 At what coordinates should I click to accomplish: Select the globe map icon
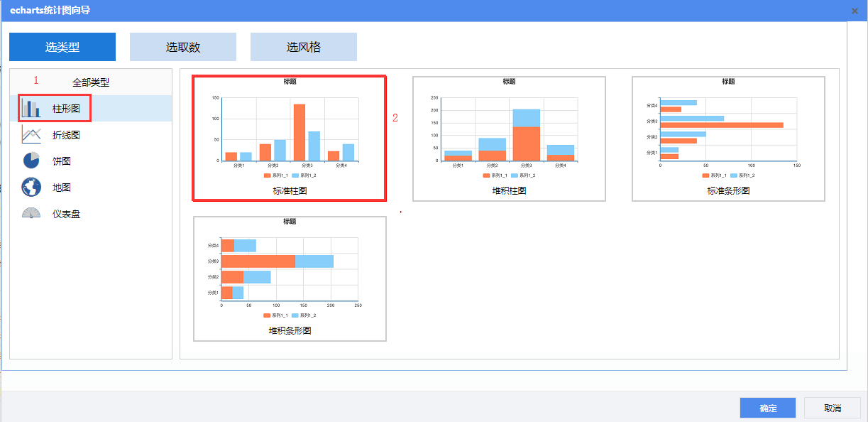31,188
